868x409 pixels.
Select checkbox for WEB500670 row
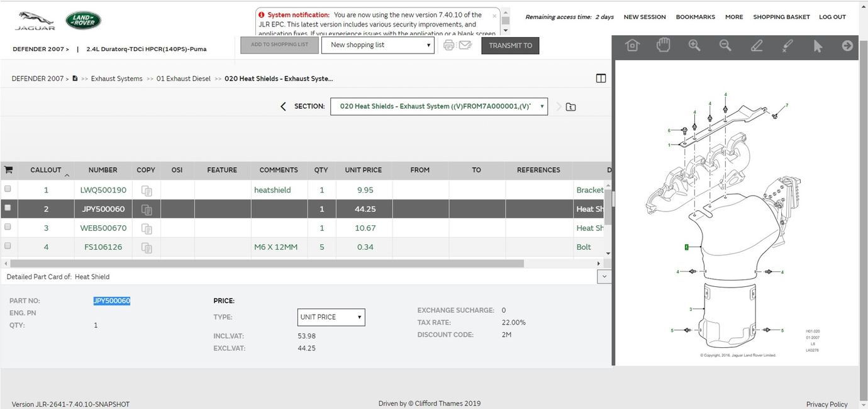[8, 227]
